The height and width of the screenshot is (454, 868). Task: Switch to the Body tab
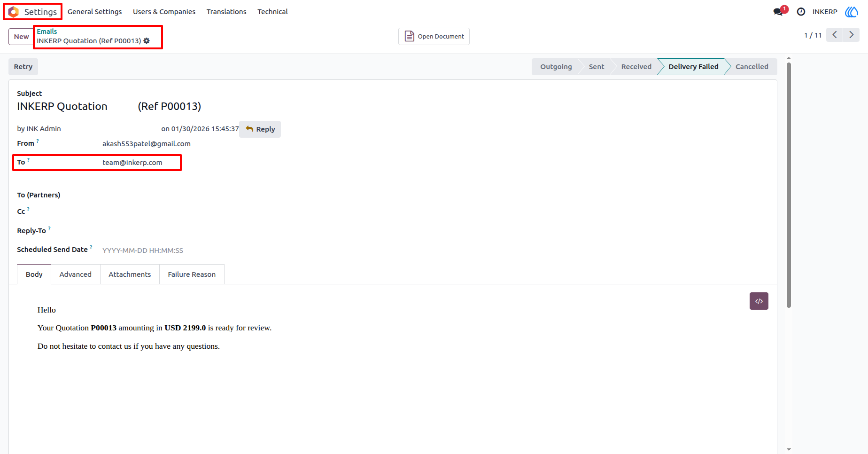pos(34,274)
